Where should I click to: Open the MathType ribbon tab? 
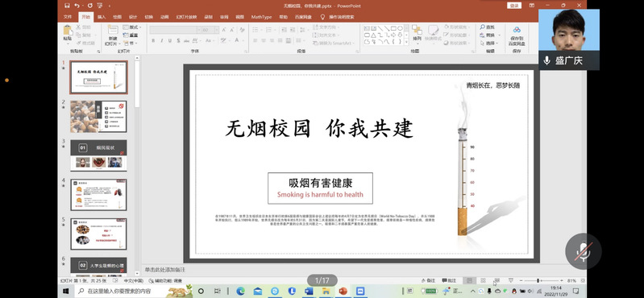click(261, 17)
